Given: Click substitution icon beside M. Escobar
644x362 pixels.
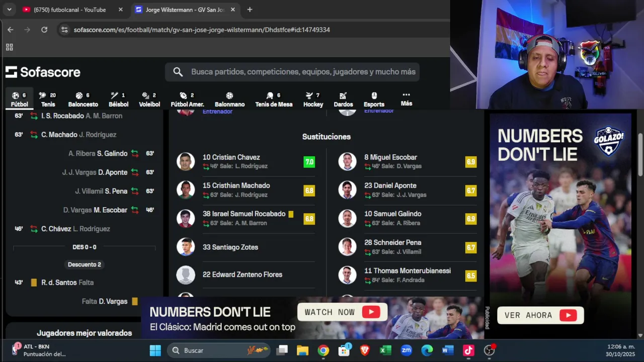Looking at the screenshot, I should tap(135, 210).
